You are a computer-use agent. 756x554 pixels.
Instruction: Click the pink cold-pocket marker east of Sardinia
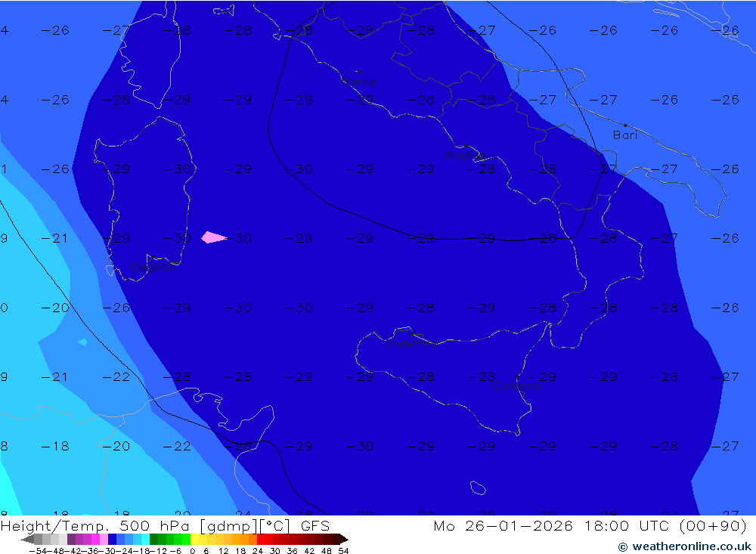(214, 237)
